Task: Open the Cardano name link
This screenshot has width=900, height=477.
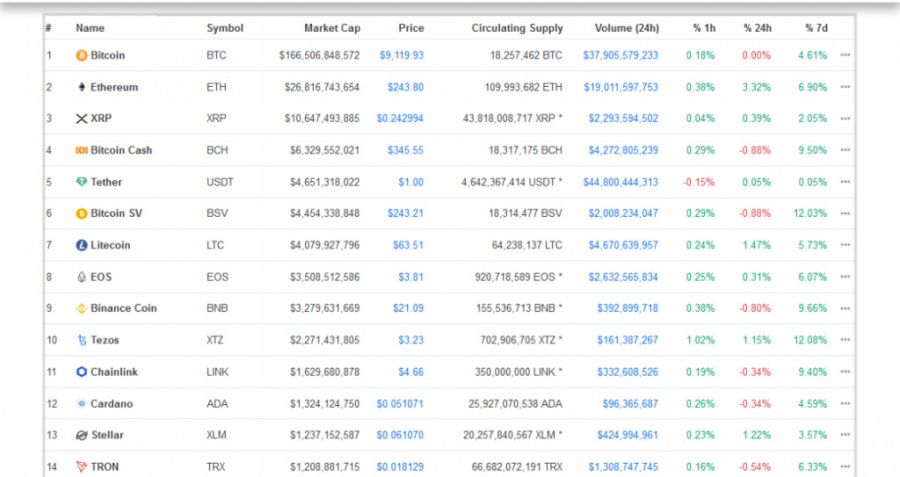Action: tap(111, 404)
